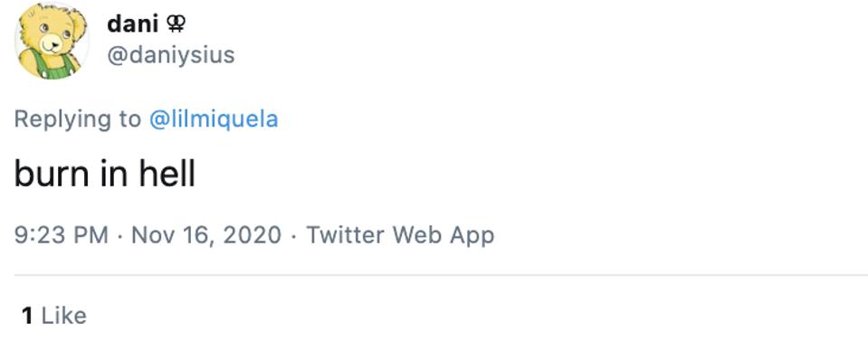
Task: Click the horizontal divider above likes
Action: 441,275
